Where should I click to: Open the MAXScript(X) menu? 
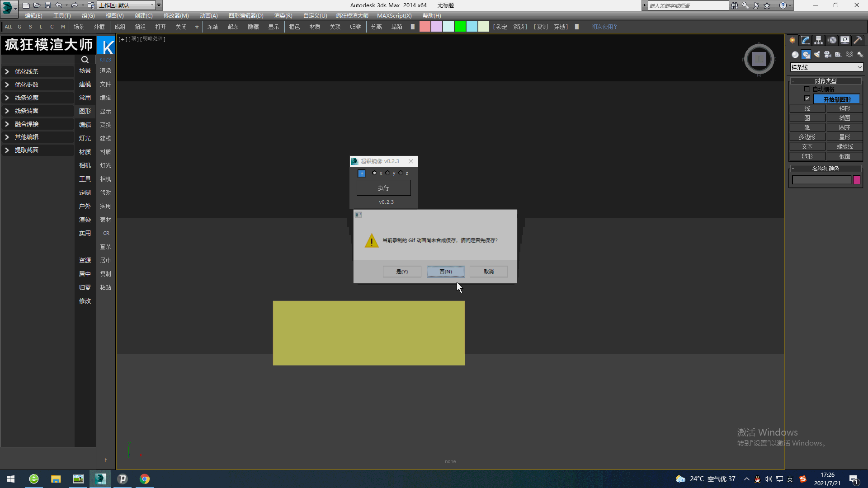(394, 16)
